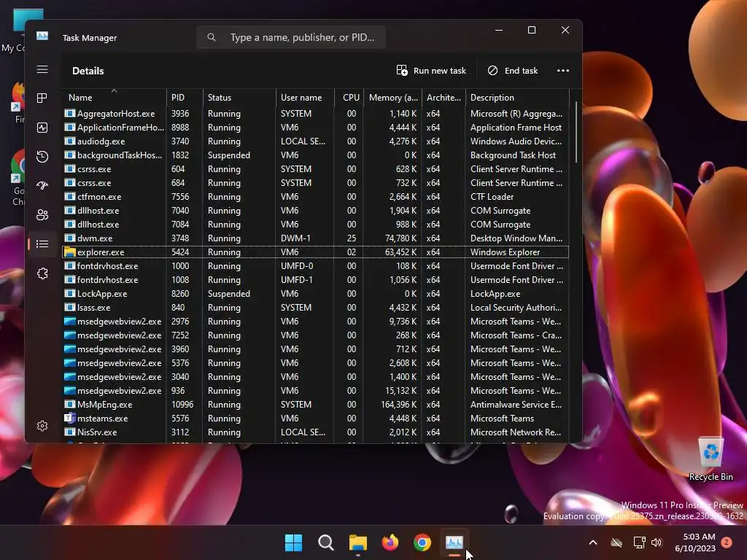
Task: Select the Details page icon in sidebar
Action: 42,244
